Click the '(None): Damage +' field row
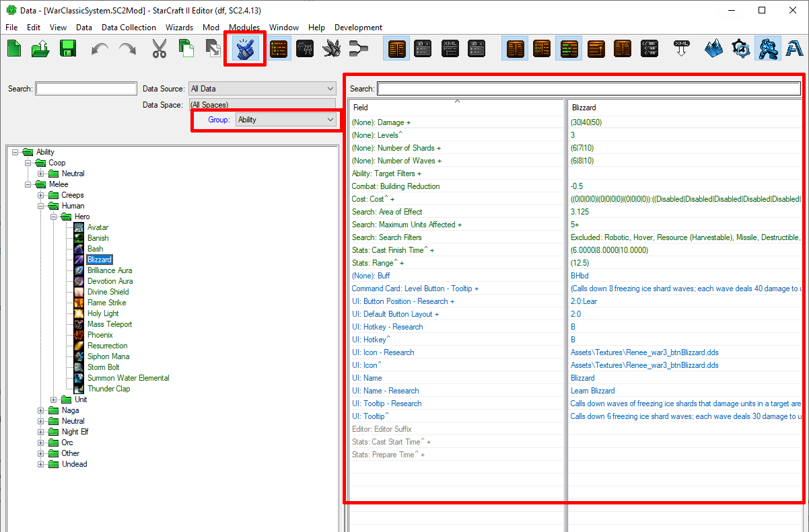This screenshot has height=532, width=809. click(x=457, y=122)
